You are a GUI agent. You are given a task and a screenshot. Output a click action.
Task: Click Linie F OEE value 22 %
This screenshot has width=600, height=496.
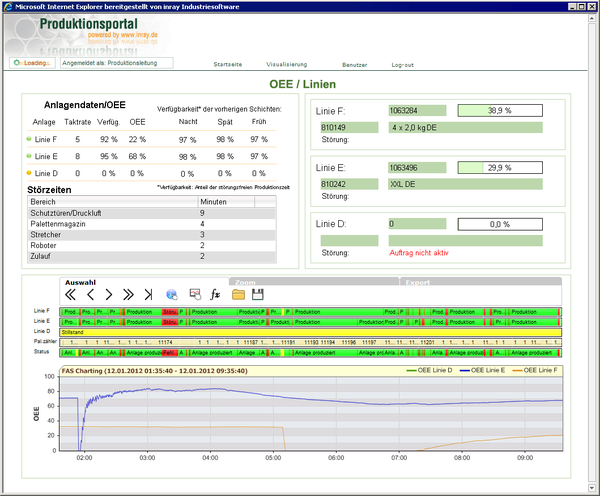pyautogui.click(x=137, y=139)
